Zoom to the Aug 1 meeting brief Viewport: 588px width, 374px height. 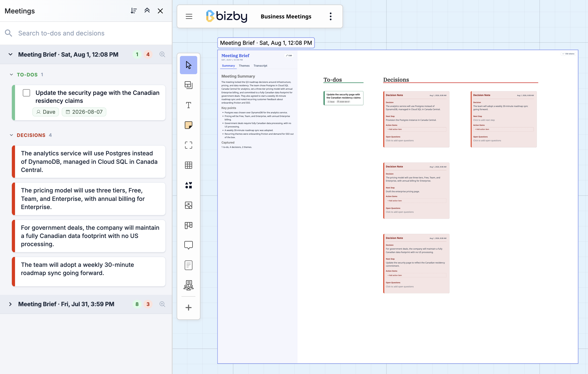(x=162, y=54)
